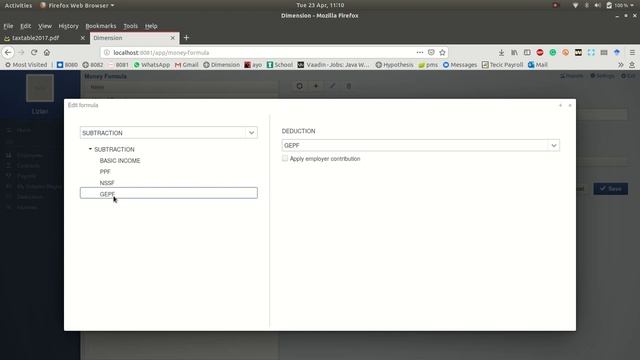Reload the current page
Viewport: 640px width, 360px height.
[34, 52]
